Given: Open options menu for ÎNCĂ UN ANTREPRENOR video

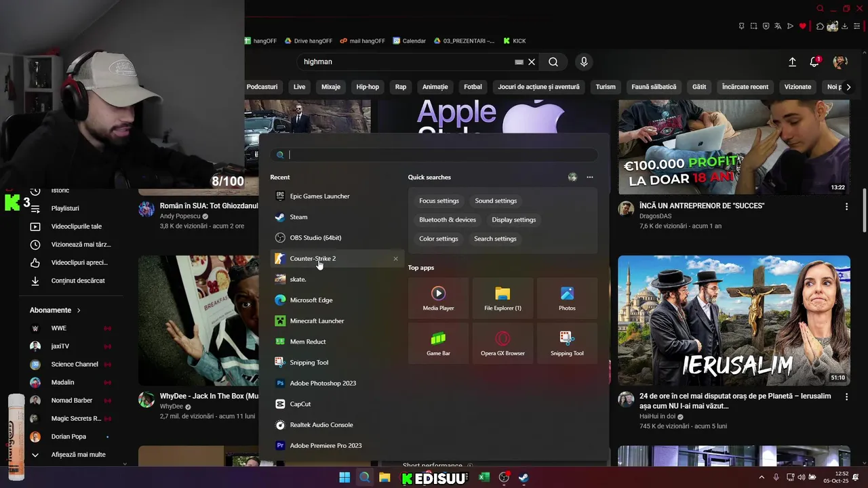Looking at the screenshot, I should coord(846,206).
